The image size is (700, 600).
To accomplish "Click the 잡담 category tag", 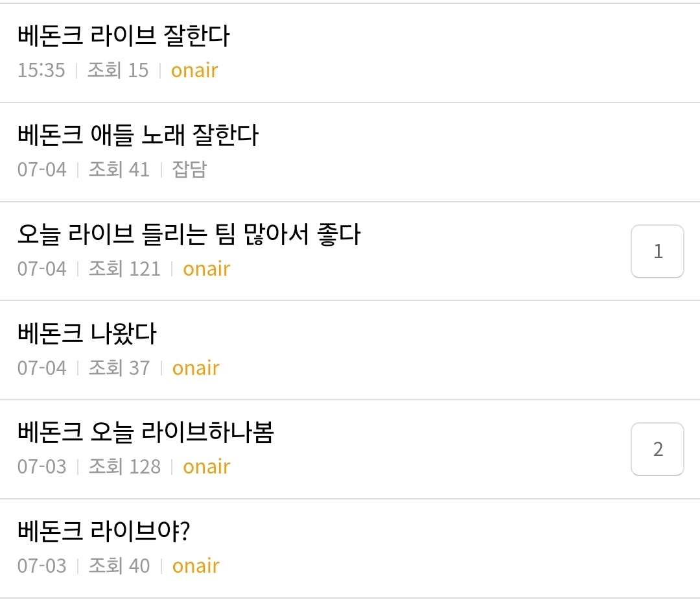I will [x=189, y=170].
